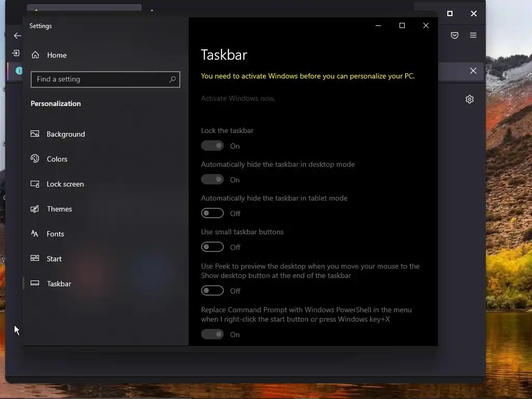Click the Personalization heading text
This screenshot has width=532, height=399.
56,103
